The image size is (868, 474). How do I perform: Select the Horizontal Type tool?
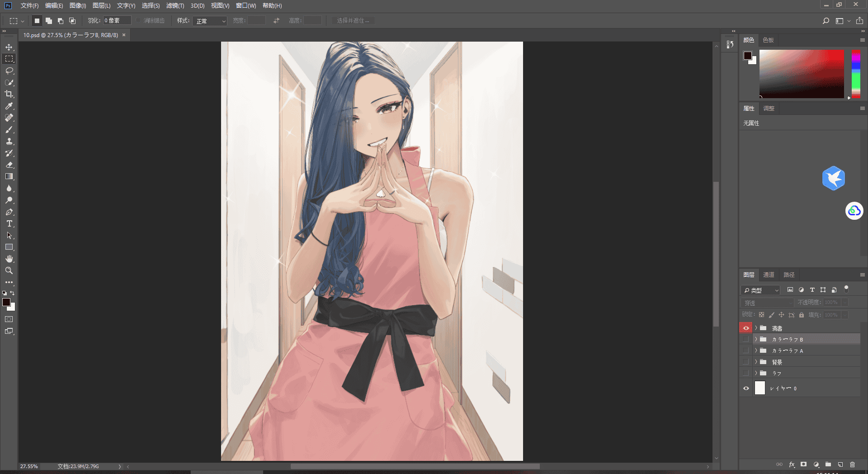point(9,223)
